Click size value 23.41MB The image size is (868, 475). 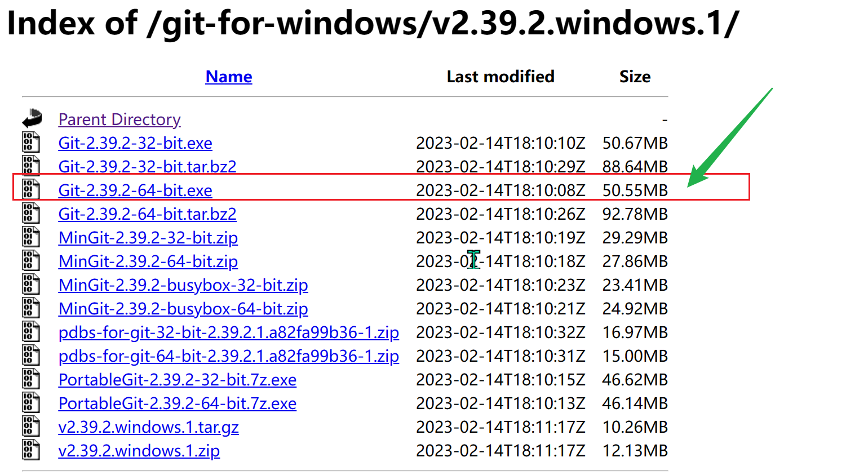[635, 285]
